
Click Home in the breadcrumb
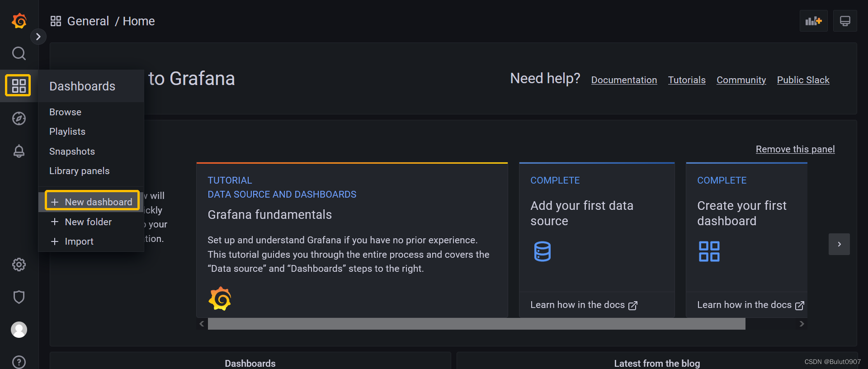click(139, 21)
